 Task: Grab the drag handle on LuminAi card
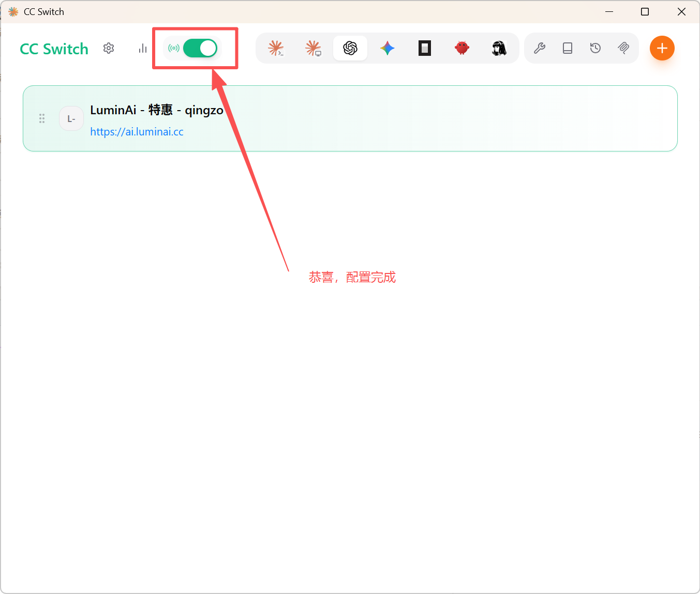coord(42,118)
